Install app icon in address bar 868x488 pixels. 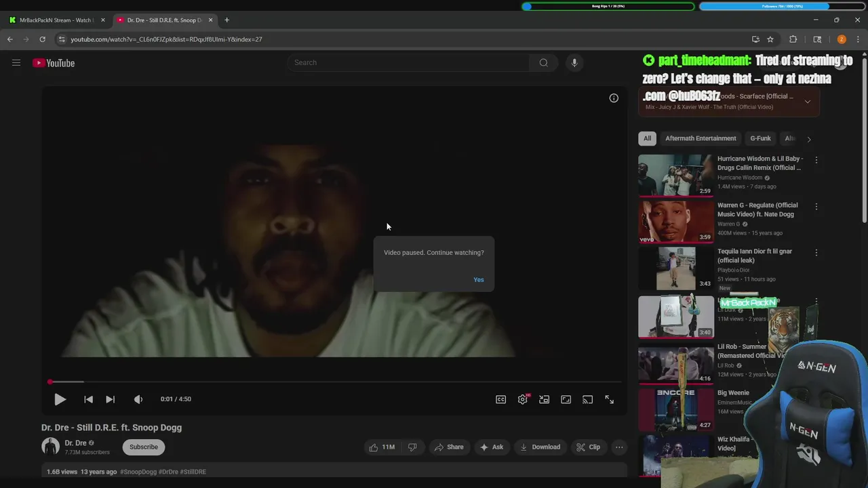[755, 39]
